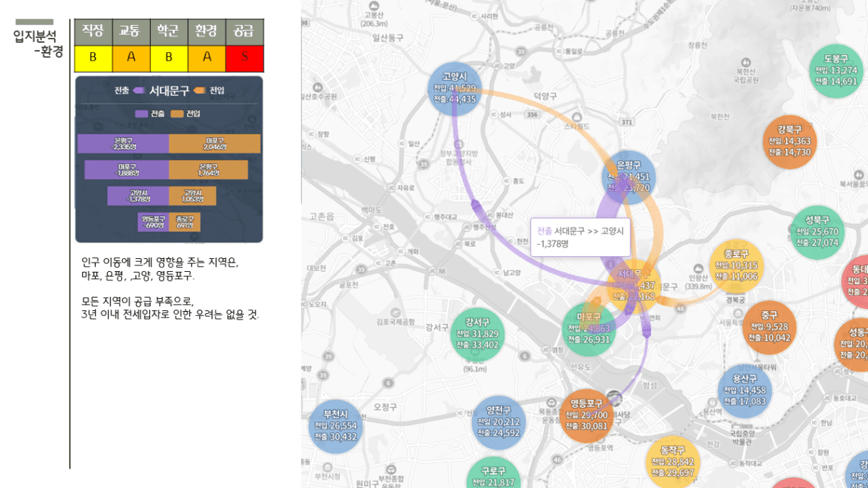Select the 공급 column header
The height and width of the screenshot is (488, 868).
coord(245,31)
